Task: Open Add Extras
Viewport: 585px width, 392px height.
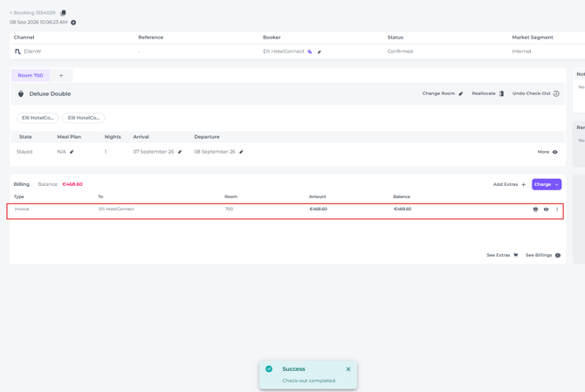Action: (509, 184)
